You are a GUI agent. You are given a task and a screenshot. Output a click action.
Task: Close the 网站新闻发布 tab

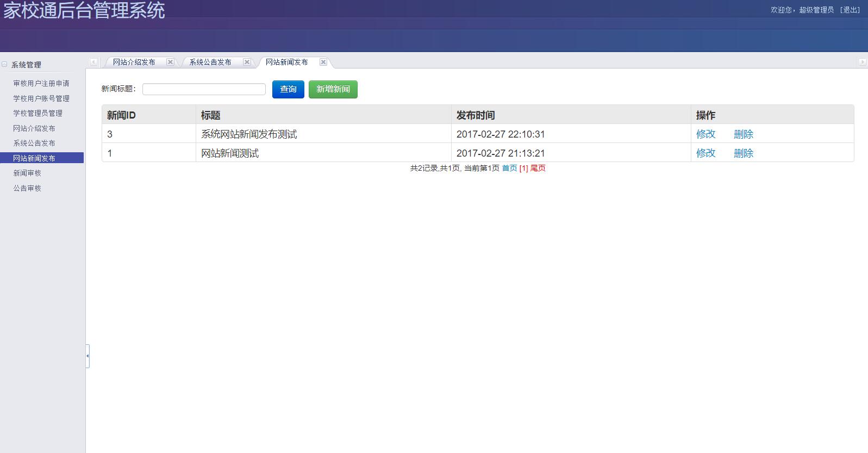click(323, 62)
